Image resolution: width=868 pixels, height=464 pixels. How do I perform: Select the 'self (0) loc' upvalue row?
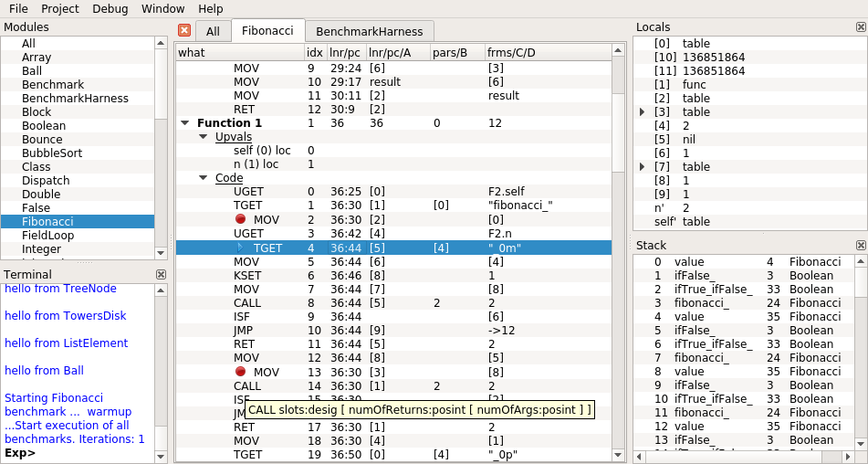point(393,150)
